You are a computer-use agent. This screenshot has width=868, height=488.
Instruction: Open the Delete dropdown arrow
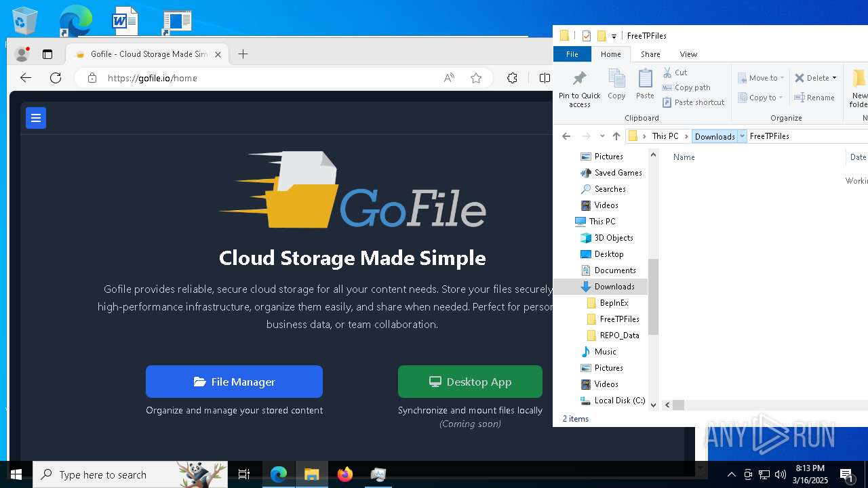[834, 78]
